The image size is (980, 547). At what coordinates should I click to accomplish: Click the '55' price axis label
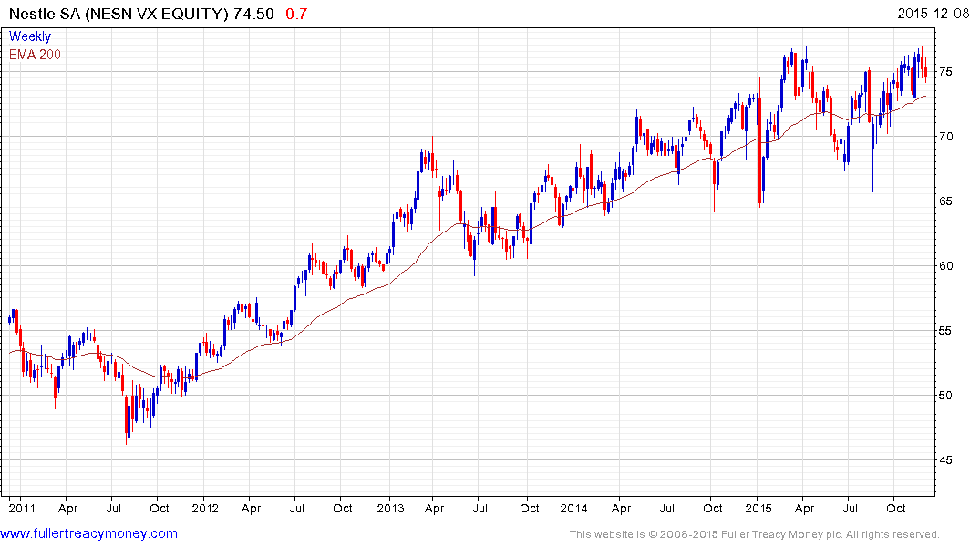(x=945, y=331)
